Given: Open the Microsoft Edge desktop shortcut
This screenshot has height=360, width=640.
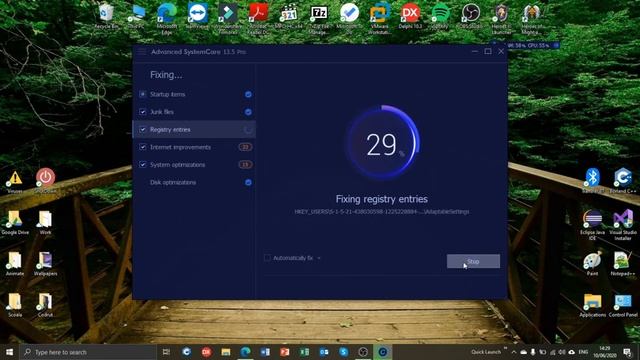Looking at the screenshot, I should click(x=167, y=19).
